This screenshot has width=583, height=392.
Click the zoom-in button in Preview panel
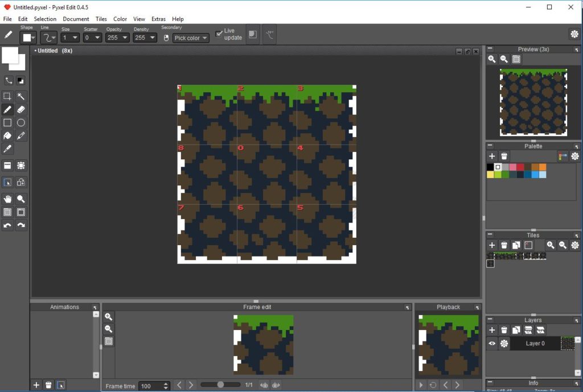492,59
